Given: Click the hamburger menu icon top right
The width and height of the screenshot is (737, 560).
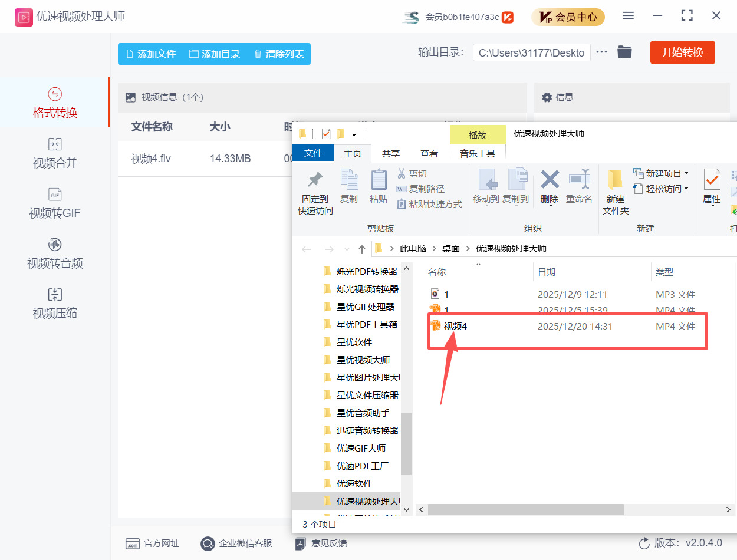Looking at the screenshot, I should click(x=628, y=17).
